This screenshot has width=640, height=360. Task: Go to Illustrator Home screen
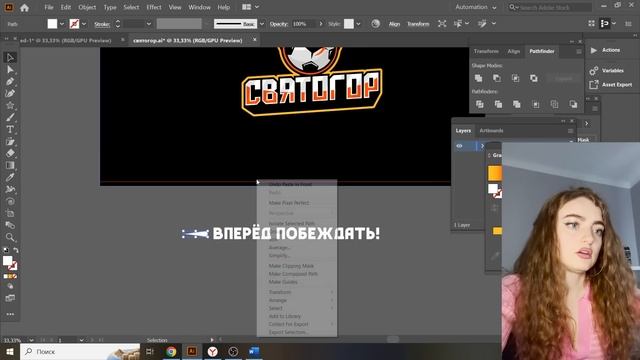(24, 7)
